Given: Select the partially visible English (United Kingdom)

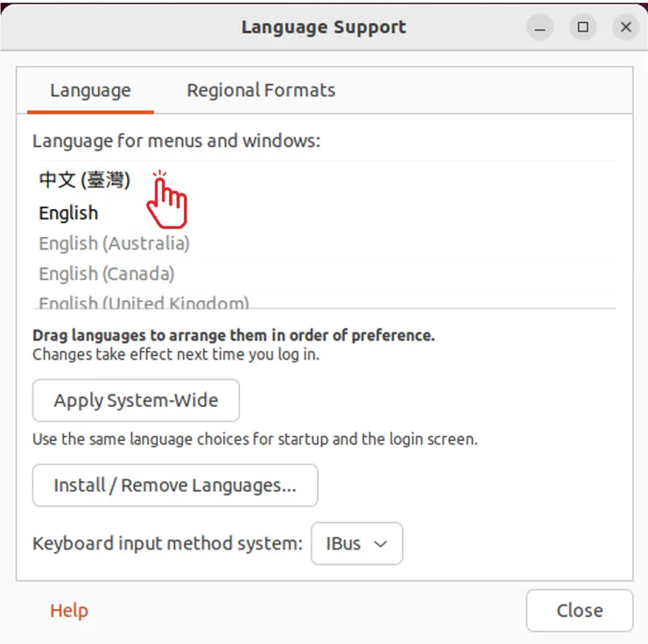Looking at the screenshot, I should (144, 302).
